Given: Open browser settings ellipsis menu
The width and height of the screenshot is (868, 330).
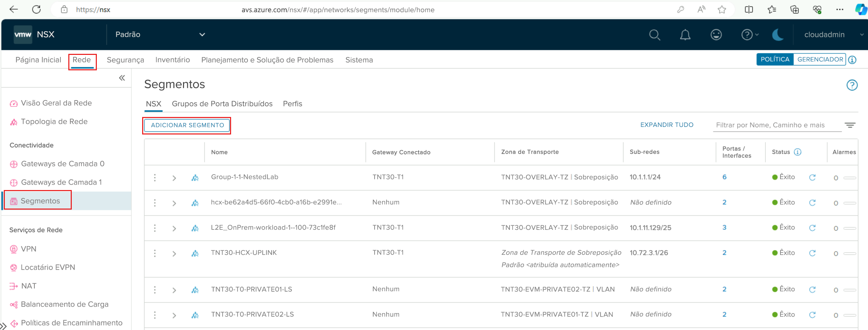Looking at the screenshot, I should (x=840, y=10).
